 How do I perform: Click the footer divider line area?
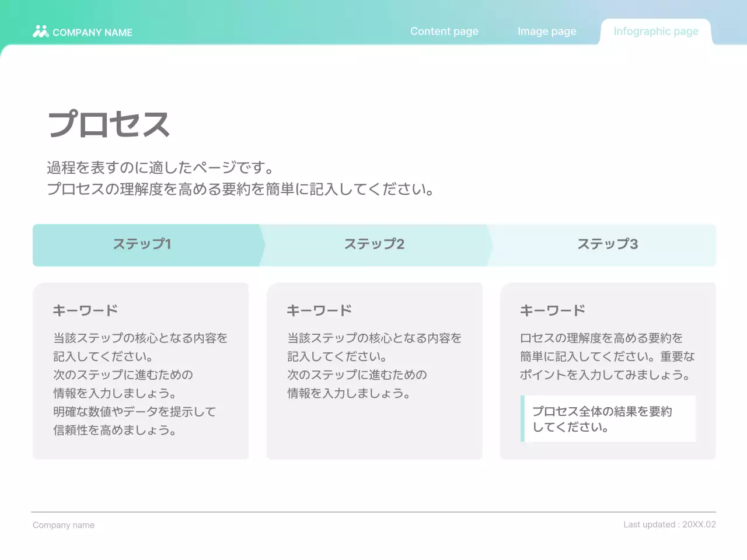coord(373,508)
